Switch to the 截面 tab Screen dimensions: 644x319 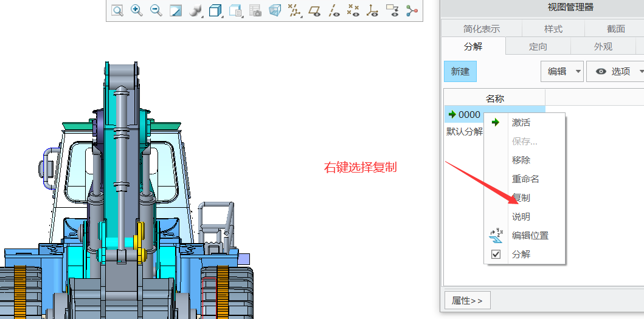click(615, 29)
